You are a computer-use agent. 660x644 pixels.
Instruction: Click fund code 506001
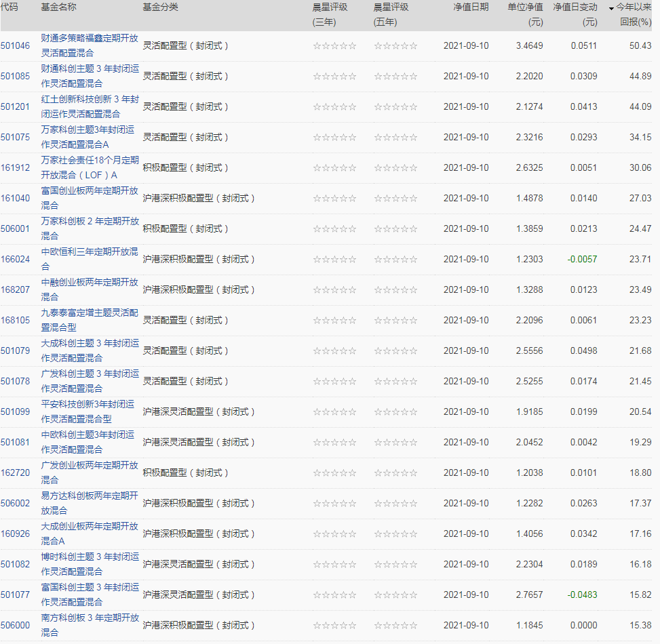15,228
